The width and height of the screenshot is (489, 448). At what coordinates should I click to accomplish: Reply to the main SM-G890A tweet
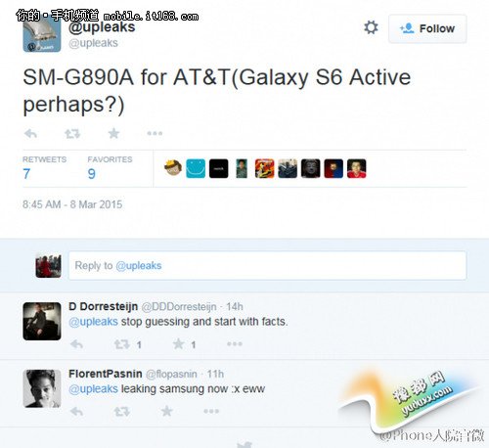pyautogui.click(x=31, y=133)
